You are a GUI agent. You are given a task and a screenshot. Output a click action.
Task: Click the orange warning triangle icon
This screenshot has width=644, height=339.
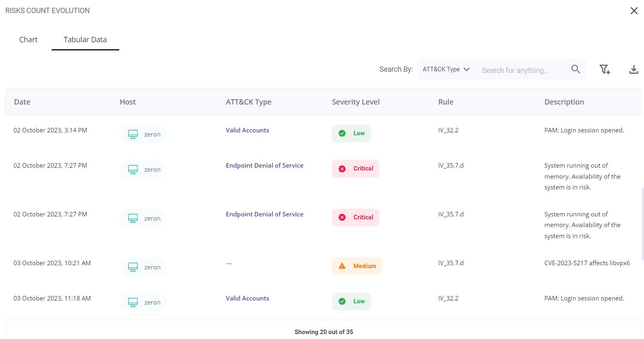coord(342,266)
